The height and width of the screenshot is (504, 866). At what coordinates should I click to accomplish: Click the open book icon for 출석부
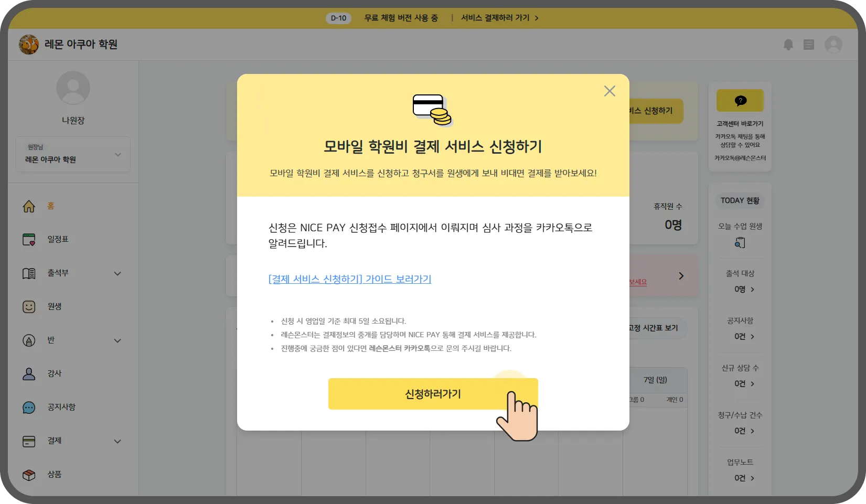29,273
